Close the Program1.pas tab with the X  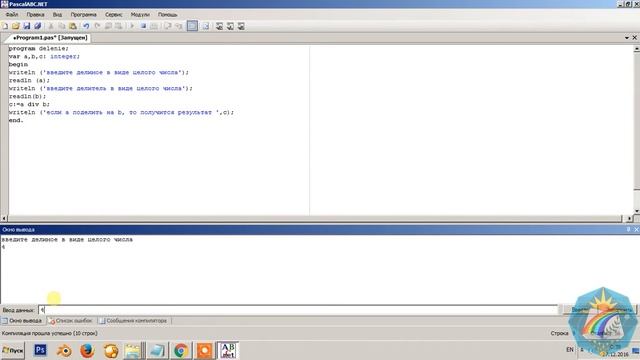[635, 38]
